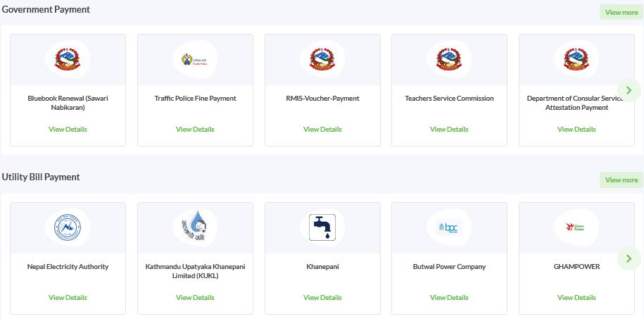Viewport: 644px width, 319px height.
Task: Open View Details for GHAMPOWER
Action: (x=576, y=297)
